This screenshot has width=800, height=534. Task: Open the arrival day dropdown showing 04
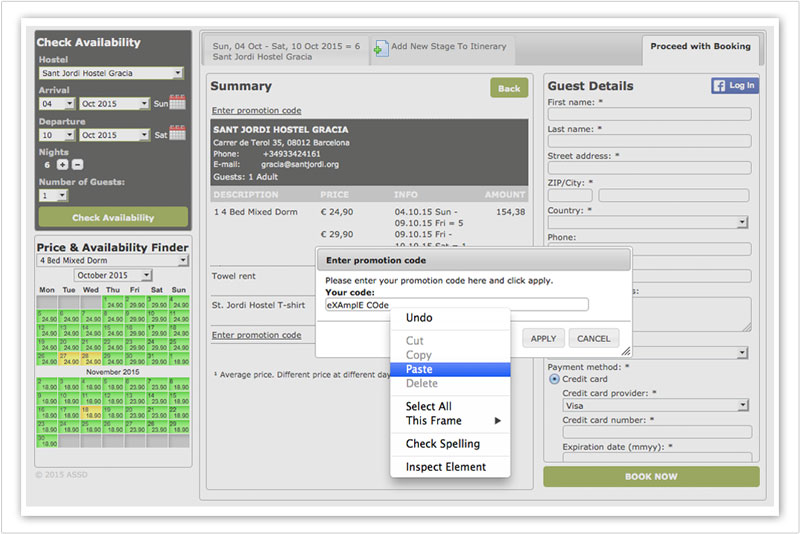(x=57, y=104)
